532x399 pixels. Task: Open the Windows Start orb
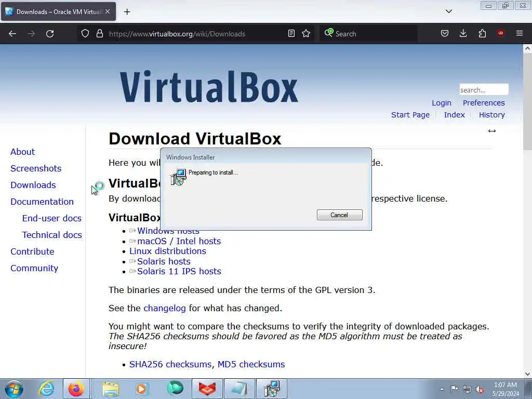tap(14, 389)
